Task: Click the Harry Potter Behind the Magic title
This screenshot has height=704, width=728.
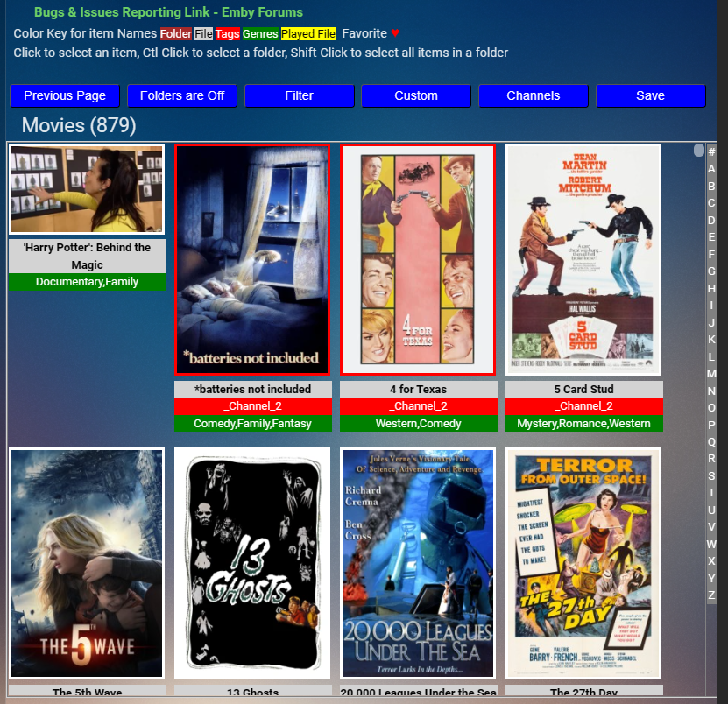Action: pos(88,257)
